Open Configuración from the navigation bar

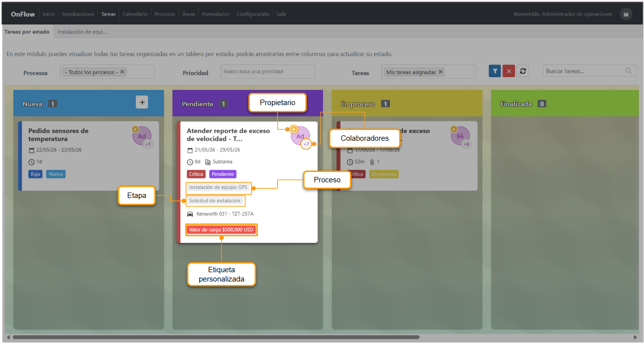[x=253, y=14]
